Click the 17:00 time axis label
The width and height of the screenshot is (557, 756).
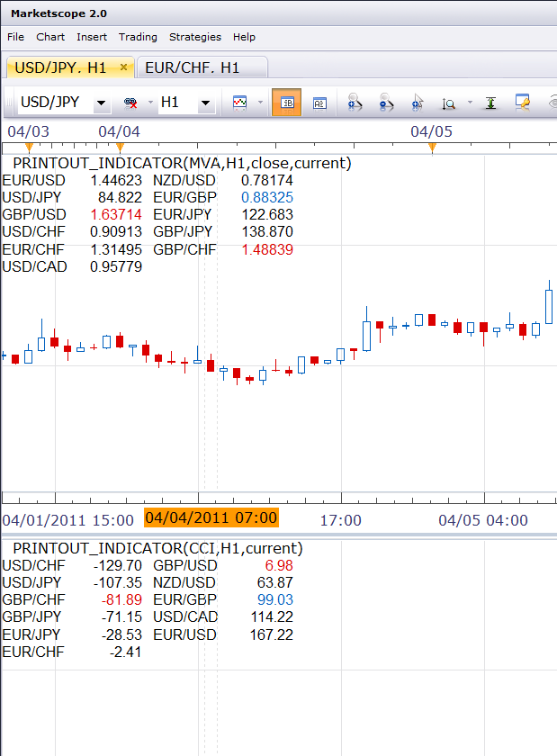click(x=340, y=520)
